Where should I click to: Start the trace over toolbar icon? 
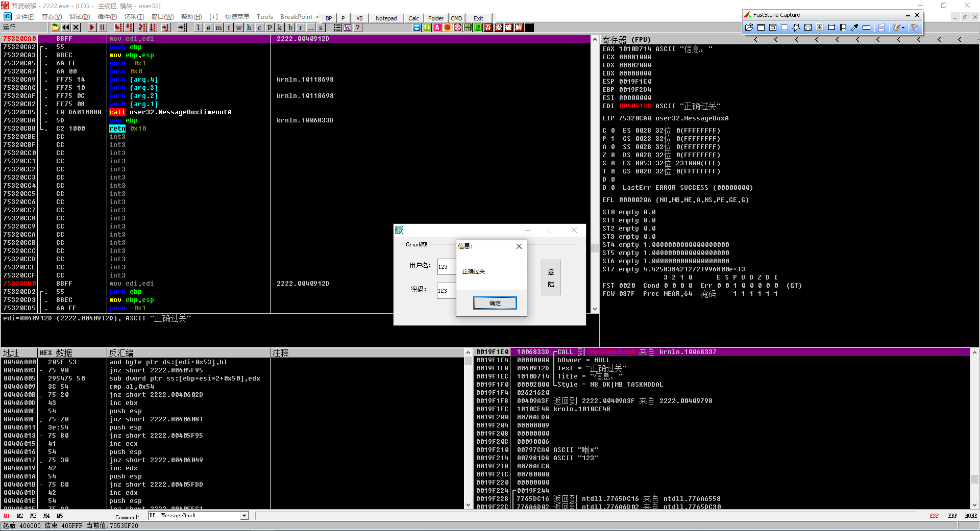[153, 28]
